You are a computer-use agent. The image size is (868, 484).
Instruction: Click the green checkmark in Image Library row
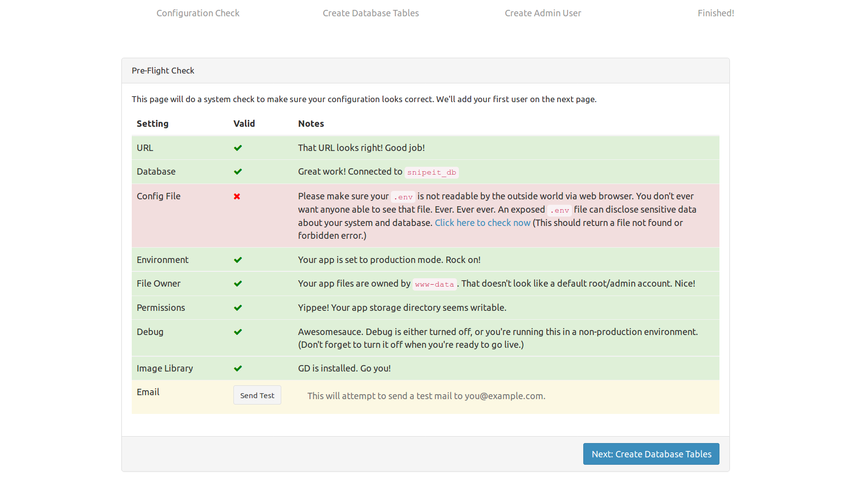(x=238, y=369)
